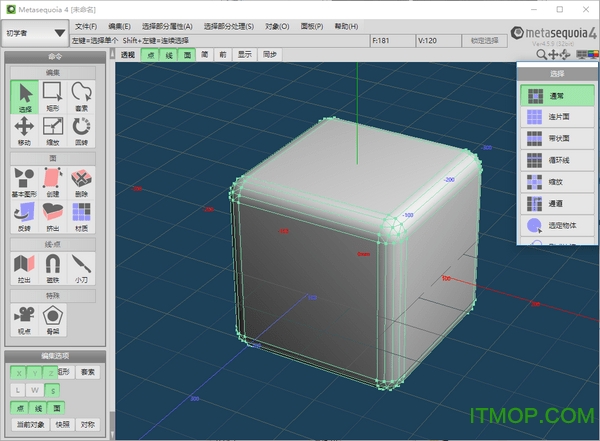The height and width of the screenshot is (441, 600).
Task: Click the 前 front view button
Action: tap(223, 55)
